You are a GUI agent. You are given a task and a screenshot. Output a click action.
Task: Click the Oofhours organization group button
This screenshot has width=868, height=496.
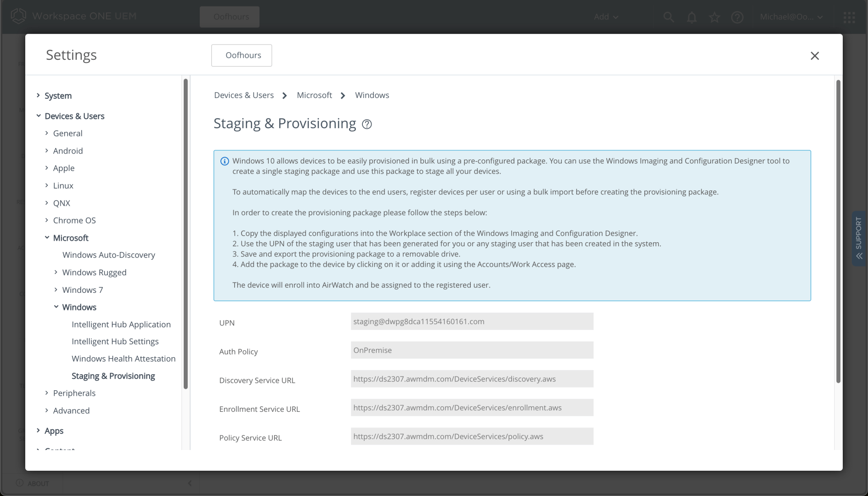[242, 55]
